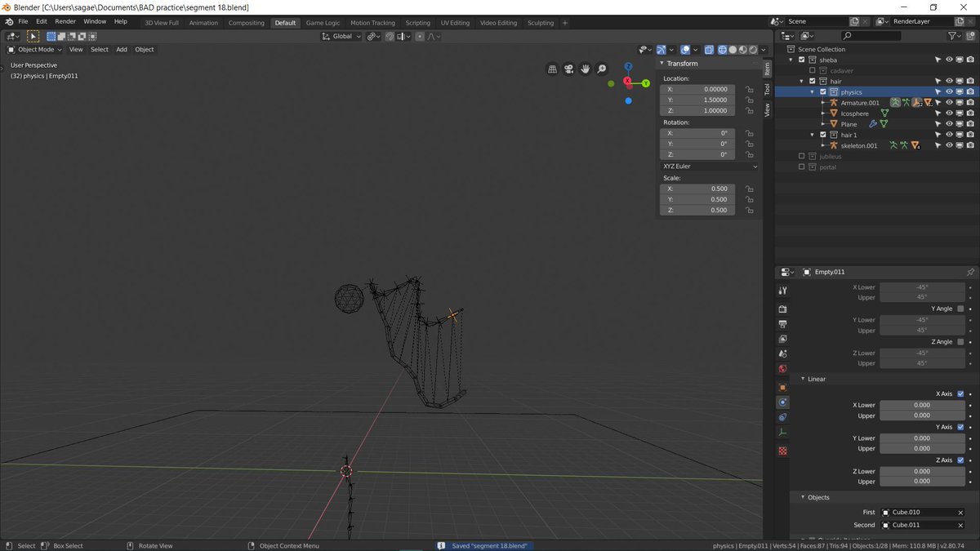Open the View Layer properties tab icon

782,339
